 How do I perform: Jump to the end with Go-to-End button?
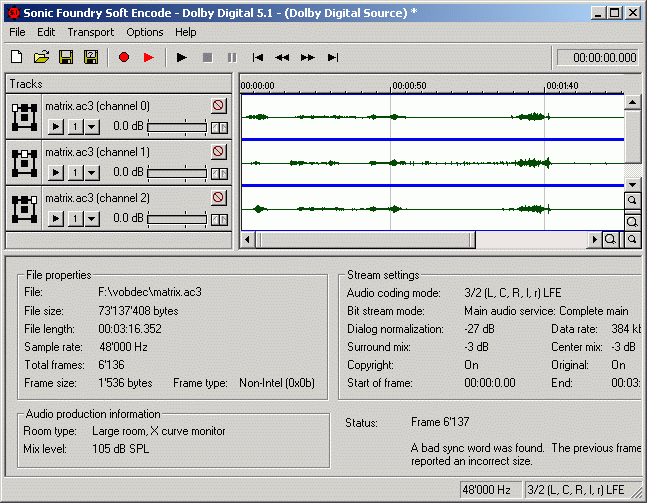333,57
